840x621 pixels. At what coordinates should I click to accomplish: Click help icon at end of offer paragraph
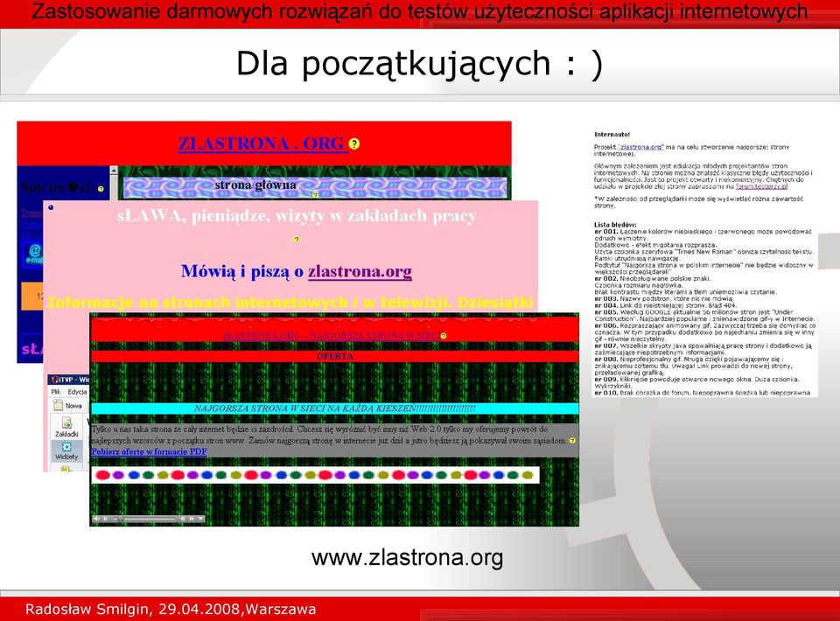[572, 441]
